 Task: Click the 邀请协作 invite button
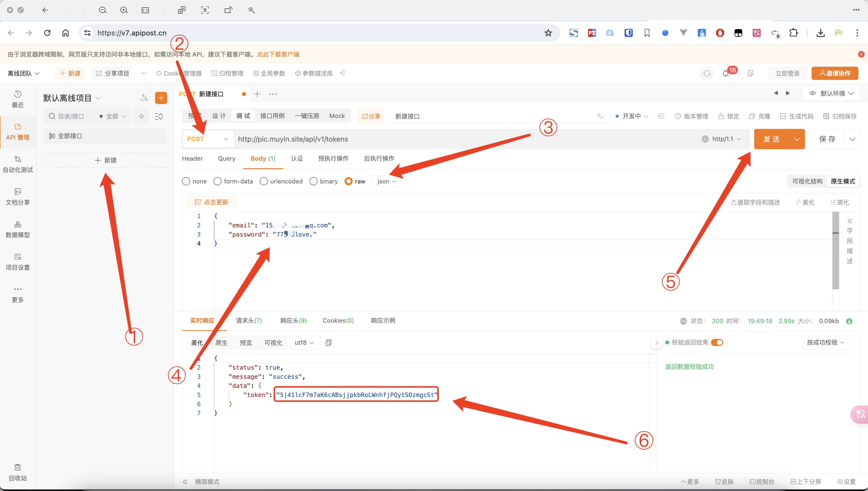coord(835,73)
